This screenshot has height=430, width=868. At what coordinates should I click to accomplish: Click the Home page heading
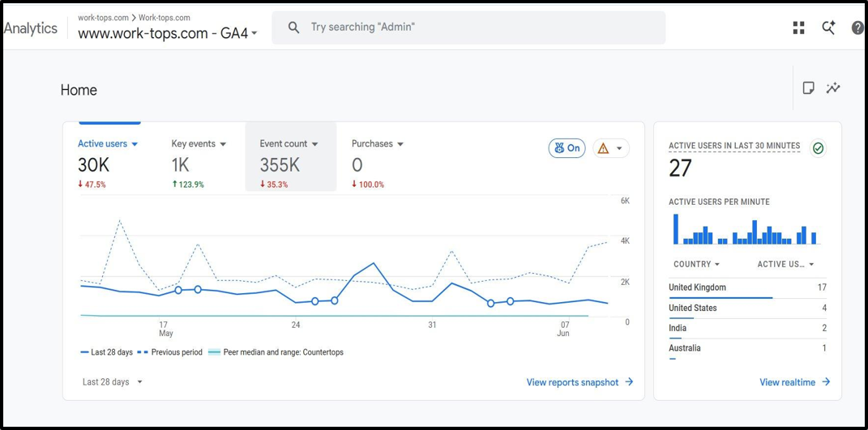click(x=79, y=90)
